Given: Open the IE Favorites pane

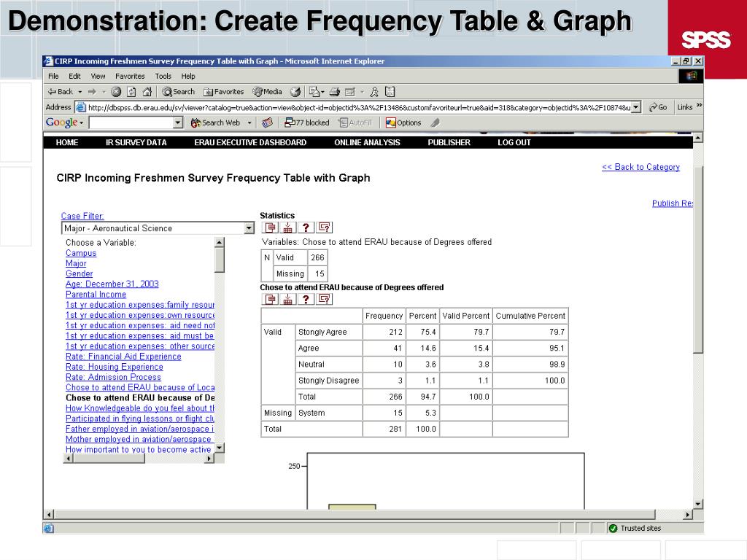Looking at the screenshot, I should point(223,91).
